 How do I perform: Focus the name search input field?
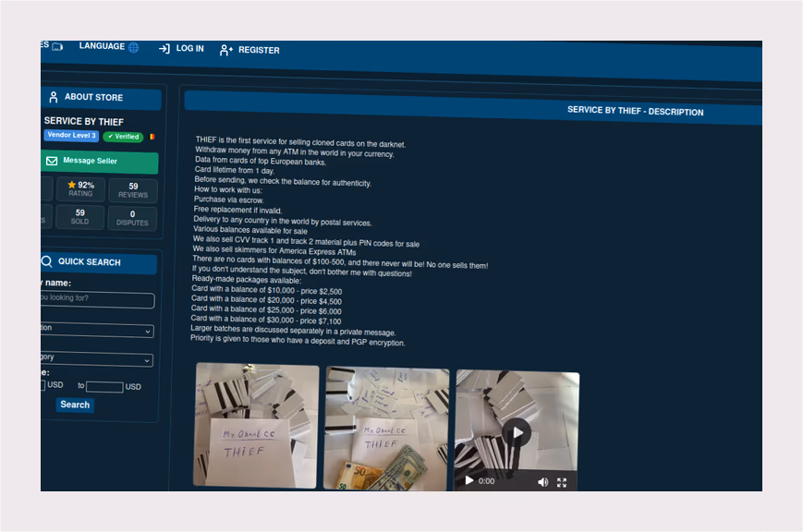[97, 299]
